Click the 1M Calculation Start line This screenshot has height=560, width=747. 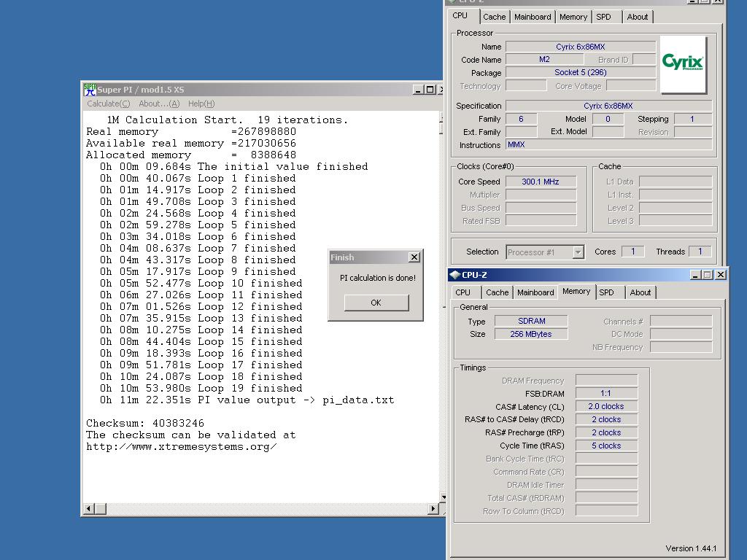(228, 120)
